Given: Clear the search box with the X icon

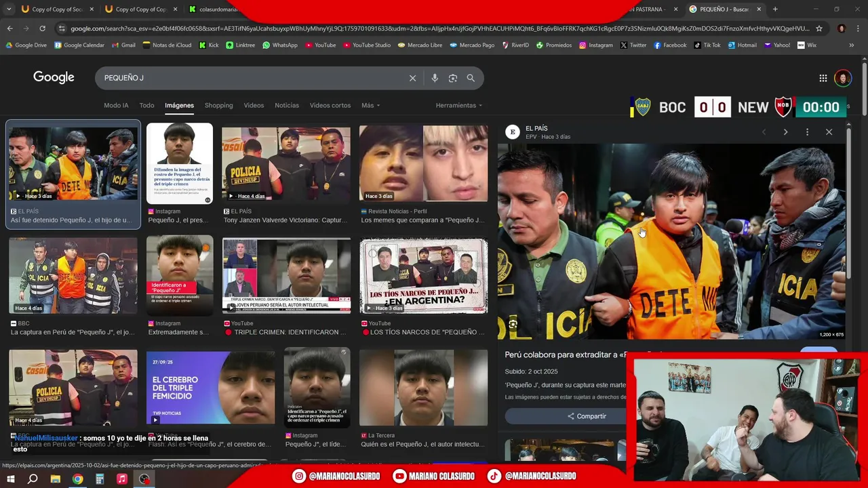Looking at the screenshot, I should click(x=412, y=78).
